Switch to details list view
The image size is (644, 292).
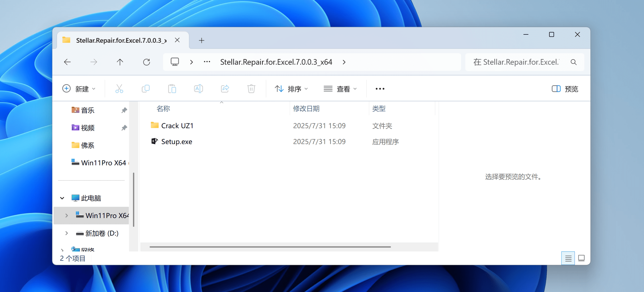[x=568, y=258]
